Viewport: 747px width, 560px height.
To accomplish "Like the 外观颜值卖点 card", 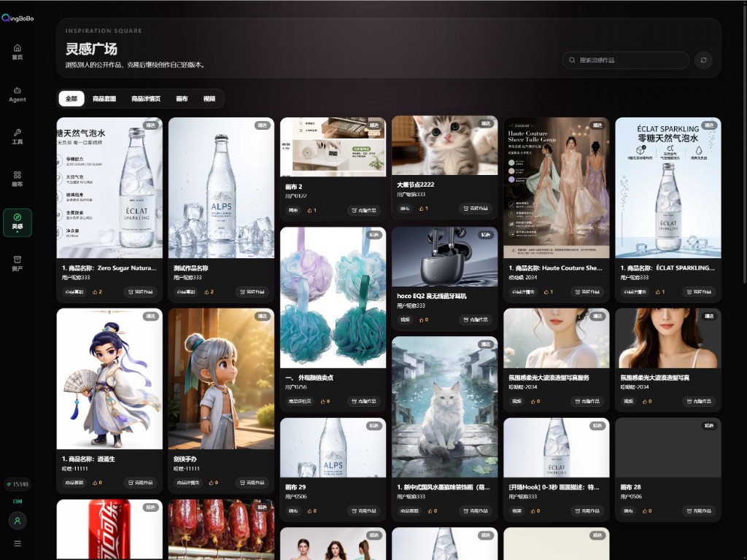I will [x=325, y=401].
